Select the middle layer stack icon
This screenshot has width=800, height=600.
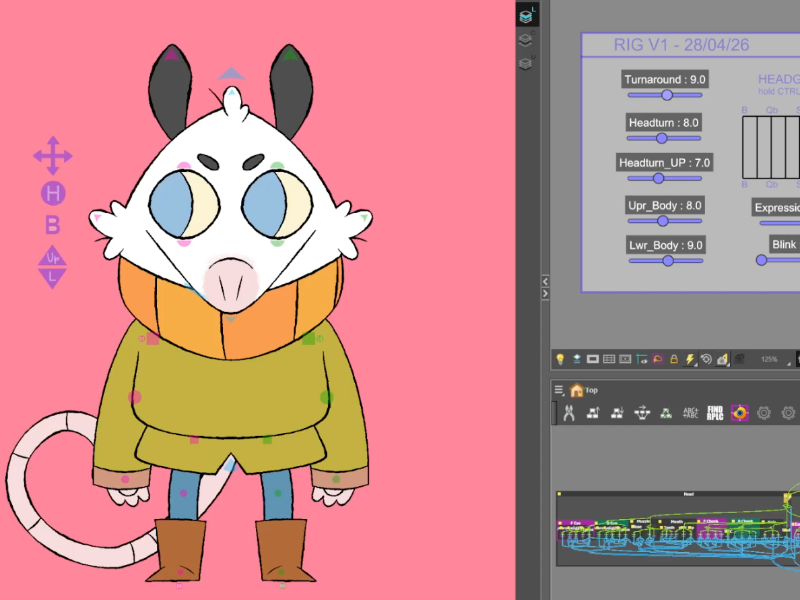[525, 40]
